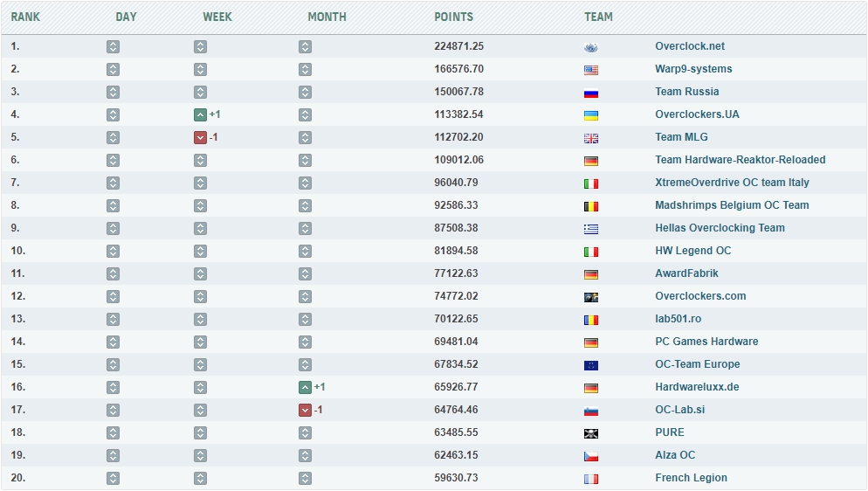Click the Ukrainian flag beside Overclockers.UA
Screen dimensions: 868x491
[591, 114]
